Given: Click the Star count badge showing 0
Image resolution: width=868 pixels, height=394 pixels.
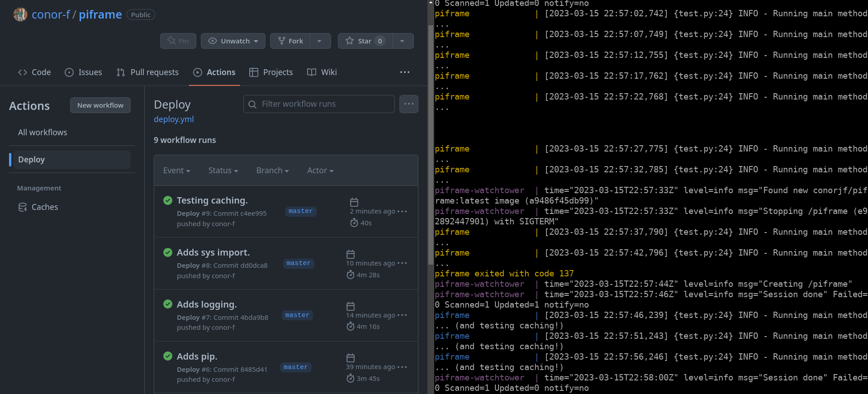Looking at the screenshot, I should tap(380, 41).
